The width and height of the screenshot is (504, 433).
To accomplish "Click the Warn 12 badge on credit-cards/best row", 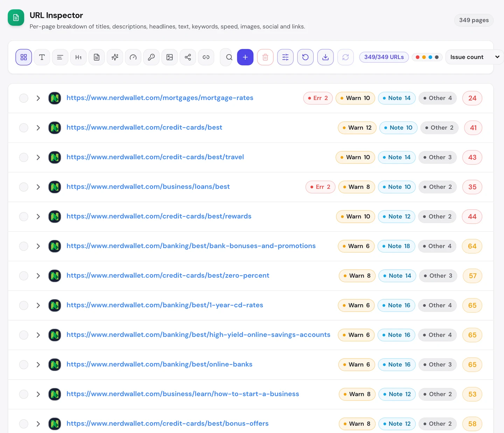I will (x=357, y=128).
